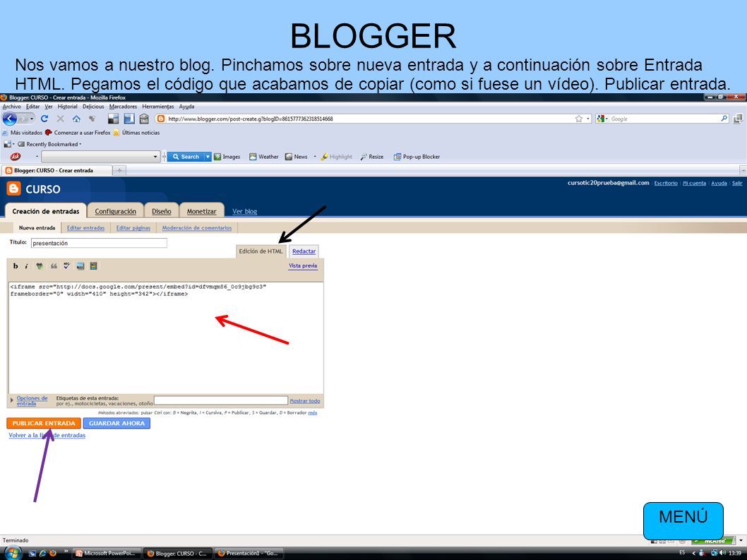Open the Configuración tab
This screenshot has height=560, width=747.
tap(115, 211)
